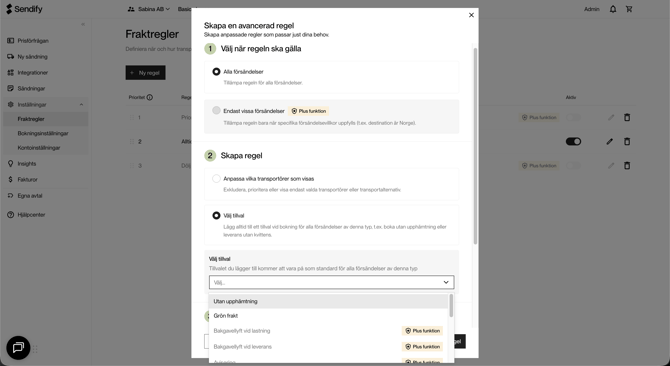Collapse the Inställningar menu chevron
This screenshot has width=670, height=366.
click(81, 105)
